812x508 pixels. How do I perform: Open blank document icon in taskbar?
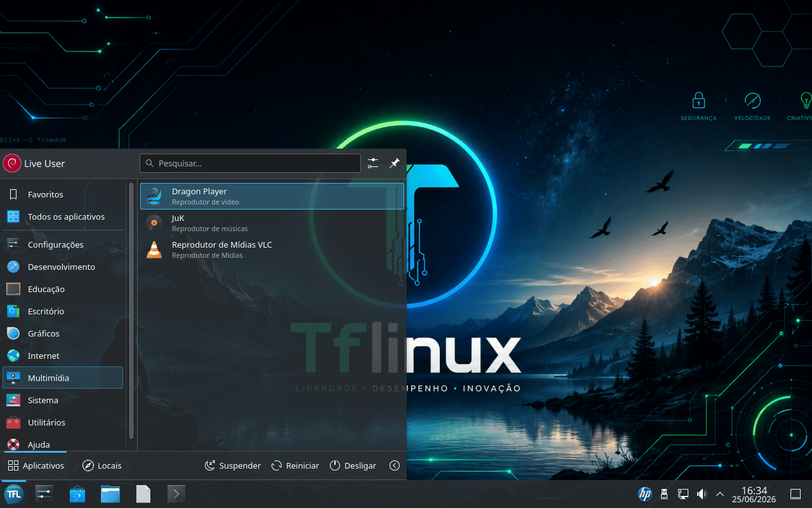click(x=143, y=493)
